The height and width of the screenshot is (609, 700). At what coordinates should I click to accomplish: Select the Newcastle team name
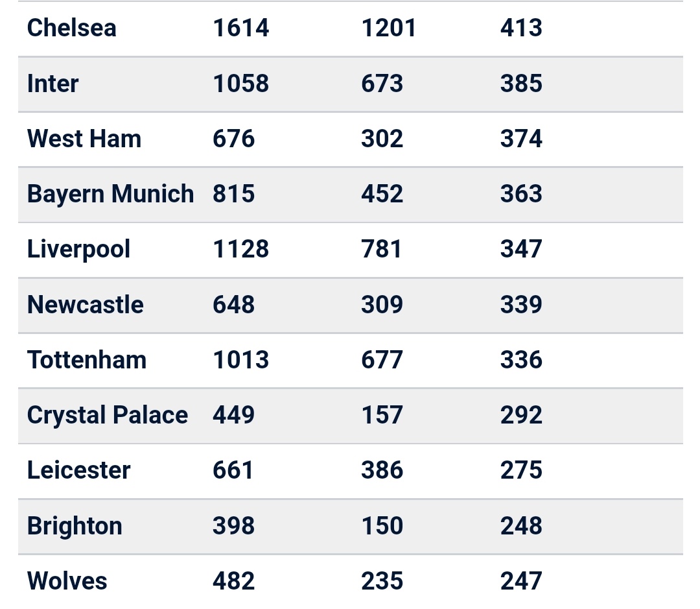(x=86, y=304)
